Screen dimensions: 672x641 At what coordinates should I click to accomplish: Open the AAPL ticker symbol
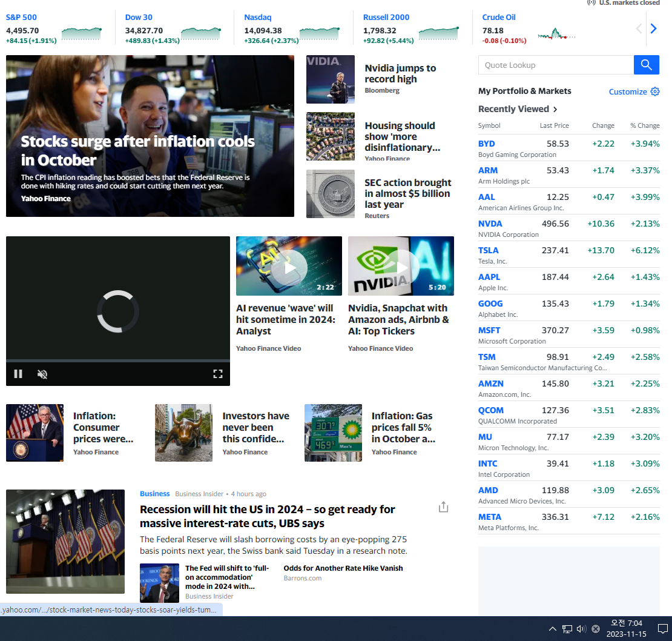489,277
